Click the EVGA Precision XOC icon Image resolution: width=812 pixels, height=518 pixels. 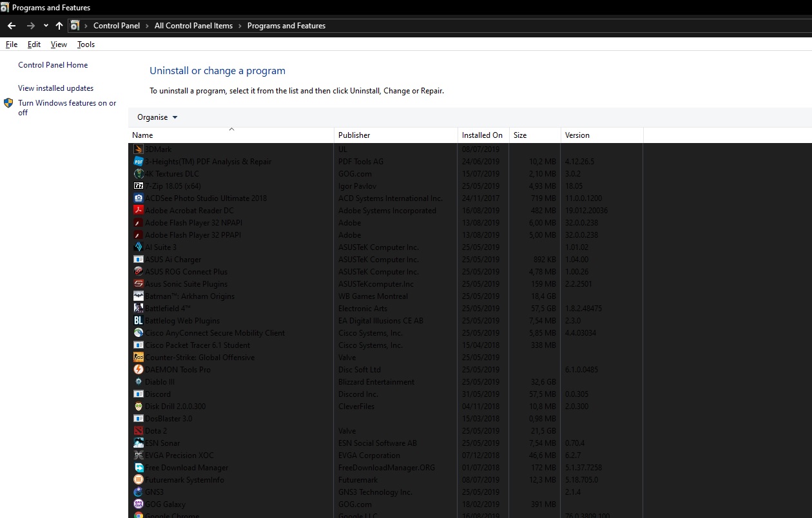[139, 455]
